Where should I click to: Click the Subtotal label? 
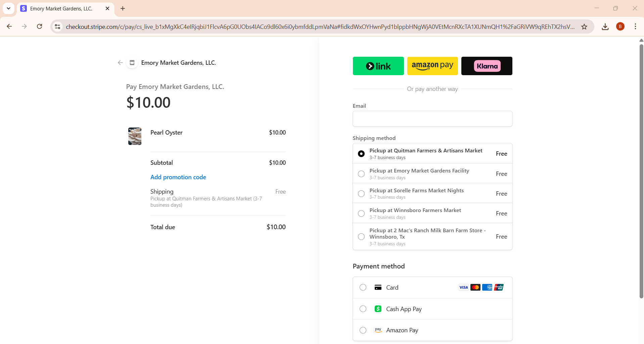click(162, 163)
